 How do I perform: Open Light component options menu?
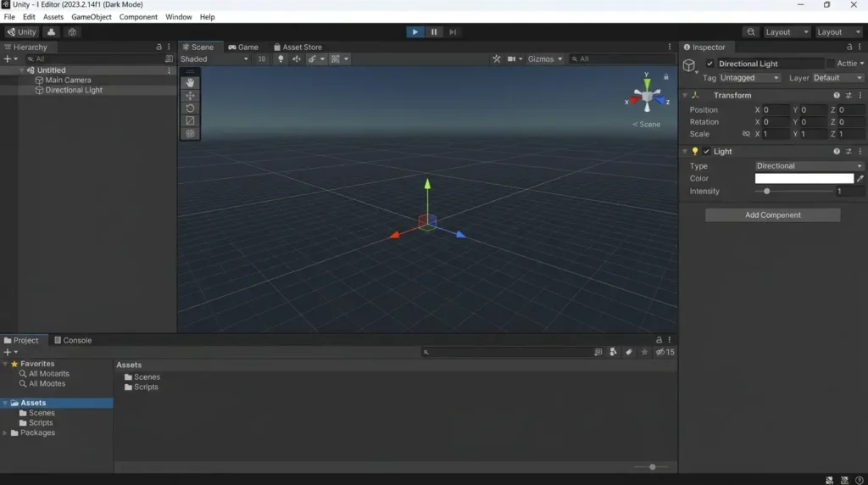860,151
